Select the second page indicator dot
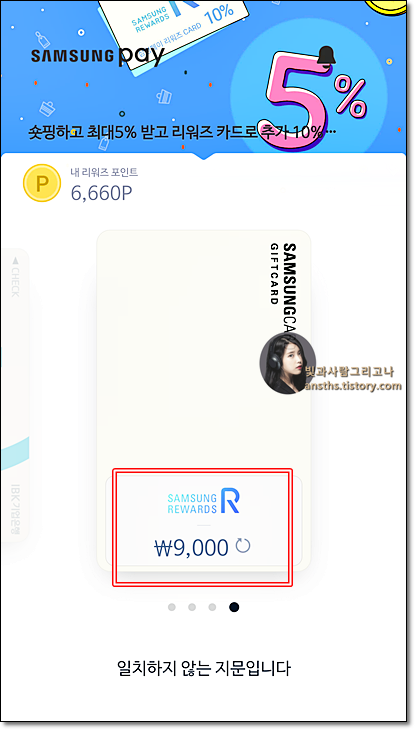 coord(192,607)
